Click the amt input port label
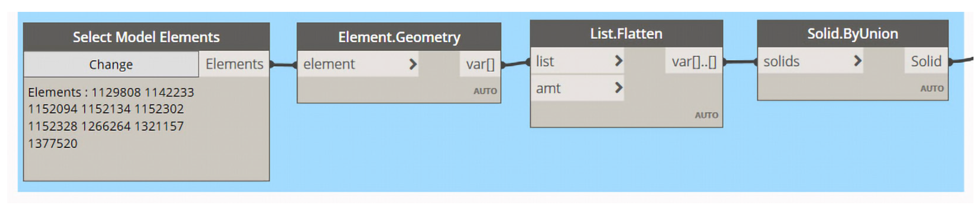The height and width of the screenshot is (213, 980). (x=548, y=88)
